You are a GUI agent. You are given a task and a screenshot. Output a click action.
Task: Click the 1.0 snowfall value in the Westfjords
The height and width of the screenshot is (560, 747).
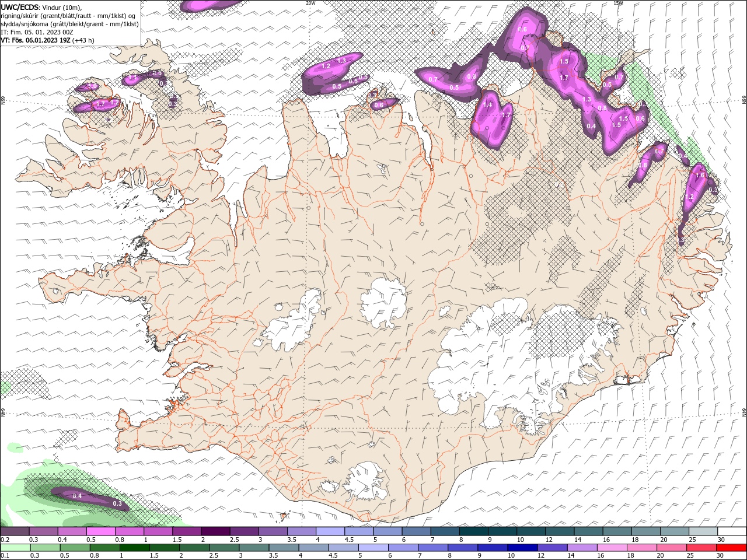click(x=93, y=86)
